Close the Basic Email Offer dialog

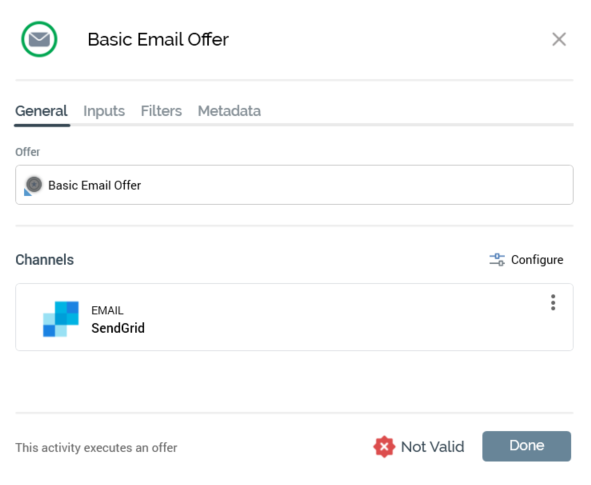click(x=559, y=39)
